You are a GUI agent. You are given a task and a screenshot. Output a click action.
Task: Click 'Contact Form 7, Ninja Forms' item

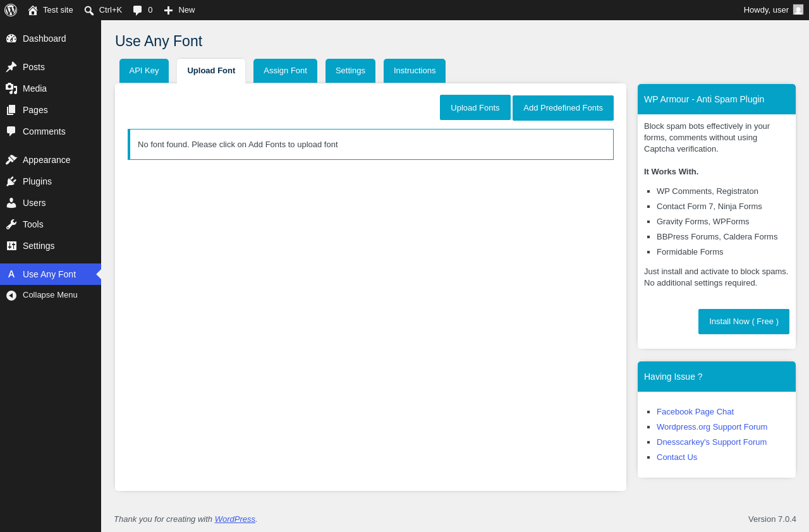point(709,207)
